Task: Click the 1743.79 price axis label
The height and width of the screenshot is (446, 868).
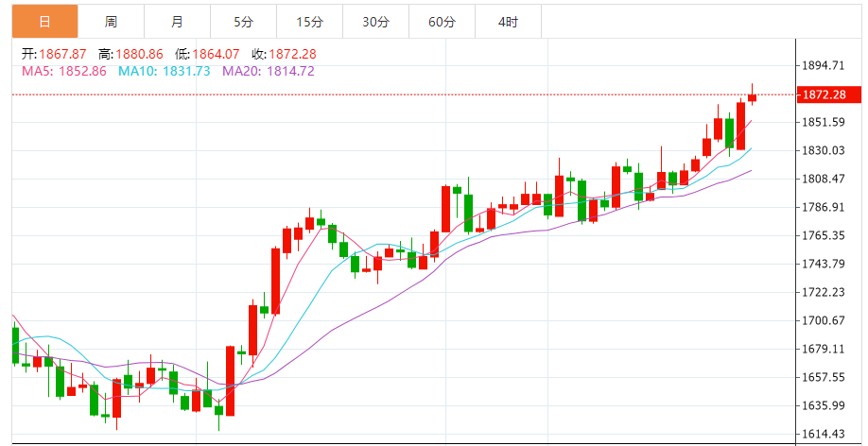Action: tap(824, 264)
